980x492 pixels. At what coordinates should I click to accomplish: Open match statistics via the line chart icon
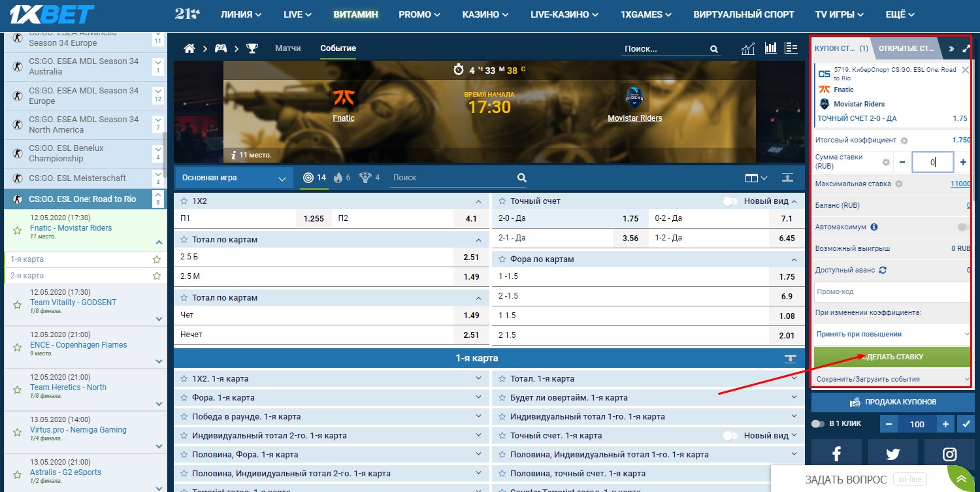coord(747,48)
